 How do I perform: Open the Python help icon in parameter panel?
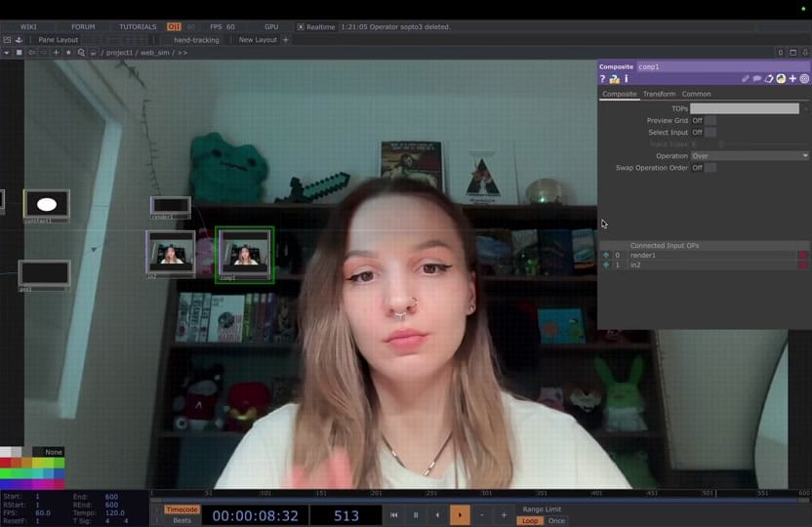click(614, 79)
